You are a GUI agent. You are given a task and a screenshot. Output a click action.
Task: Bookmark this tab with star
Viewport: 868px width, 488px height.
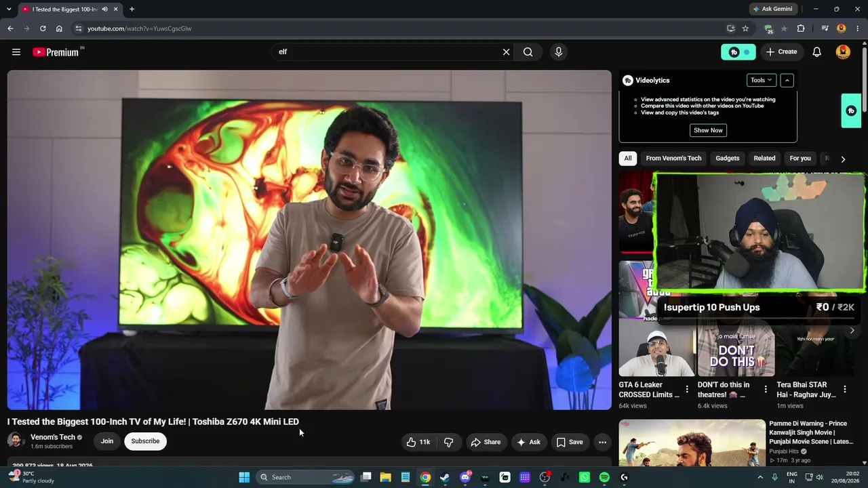(745, 28)
